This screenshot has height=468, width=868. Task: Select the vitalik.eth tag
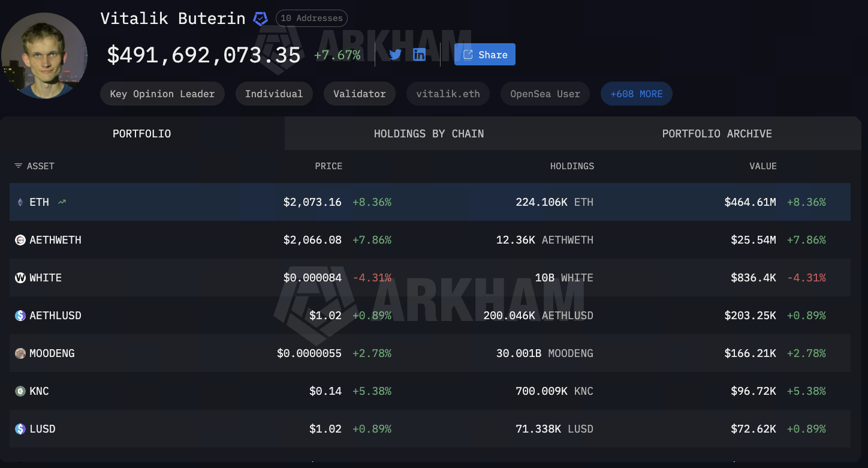pos(448,94)
